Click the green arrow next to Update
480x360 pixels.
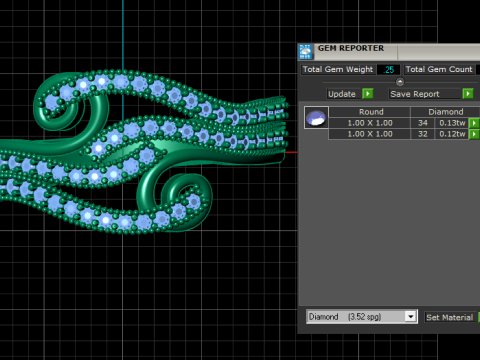pyautogui.click(x=368, y=94)
